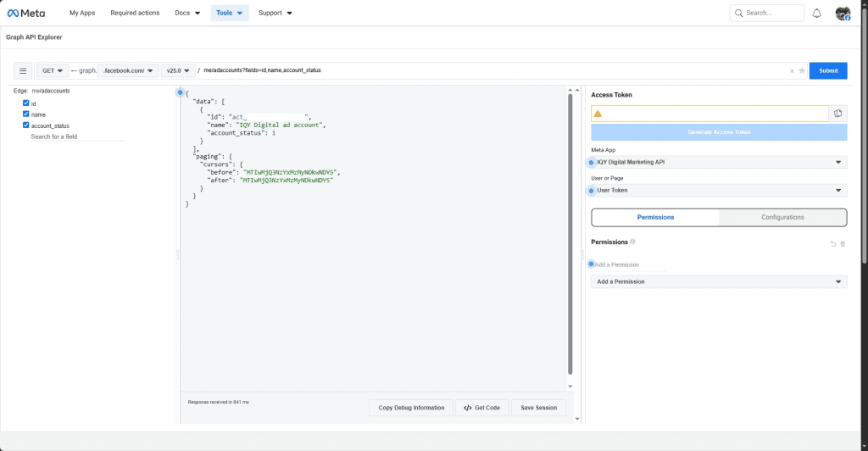Image resolution: width=868 pixels, height=451 pixels.
Task: Submit the API request
Action: tap(828, 71)
